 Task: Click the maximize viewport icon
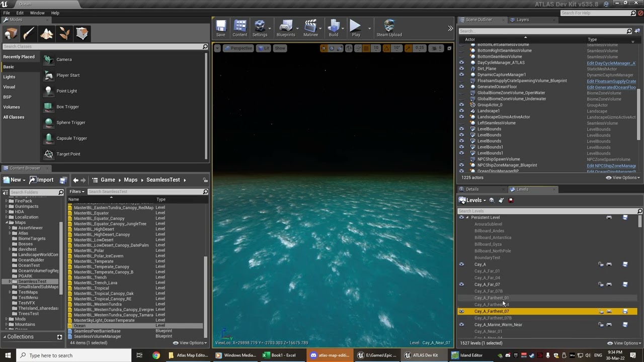coord(449,48)
